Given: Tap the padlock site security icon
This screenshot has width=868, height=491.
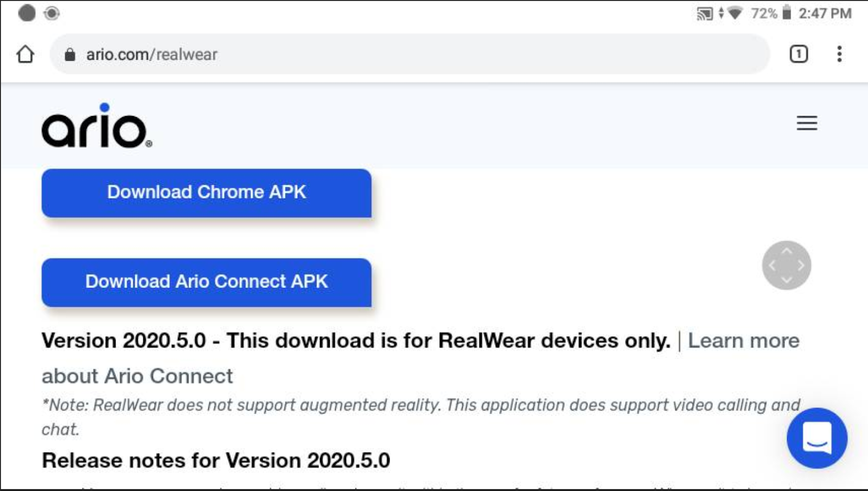Looking at the screenshot, I should [x=69, y=54].
